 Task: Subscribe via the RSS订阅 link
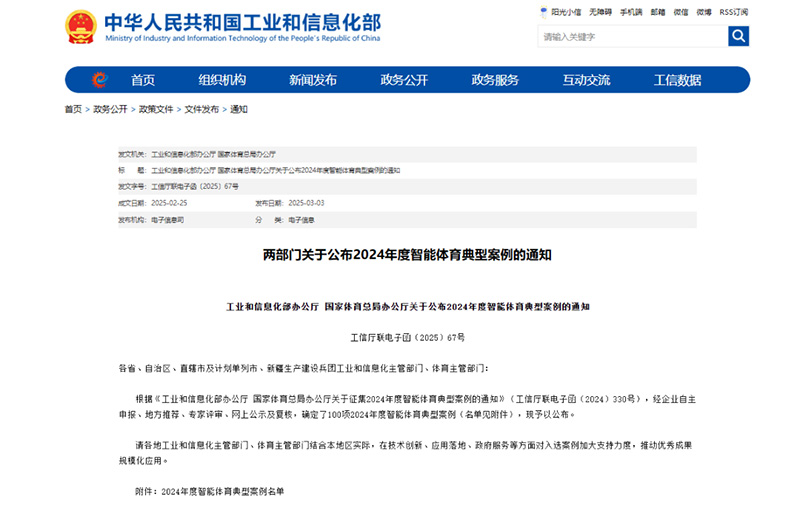click(x=734, y=12)
